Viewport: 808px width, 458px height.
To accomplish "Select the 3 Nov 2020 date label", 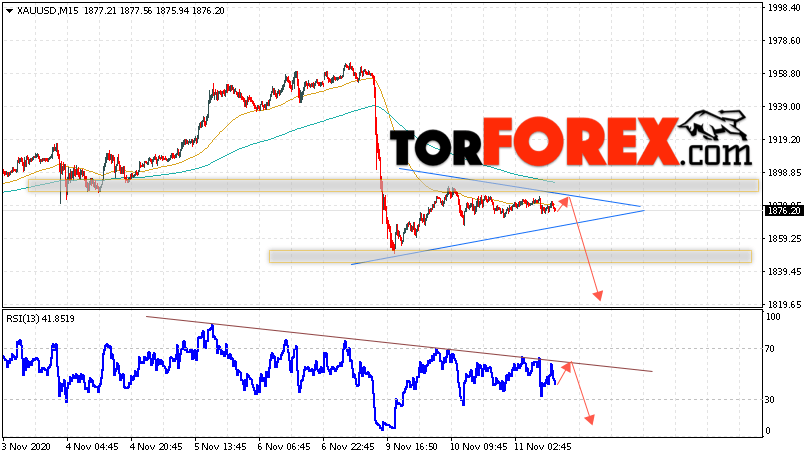I will [x=25, y=446].
